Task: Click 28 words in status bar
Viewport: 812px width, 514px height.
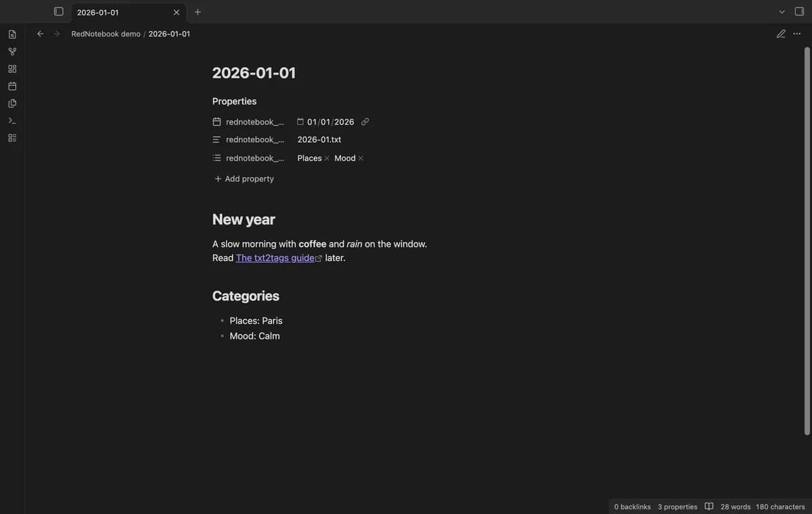Action: pyautogui.click(x=736, y=507)
